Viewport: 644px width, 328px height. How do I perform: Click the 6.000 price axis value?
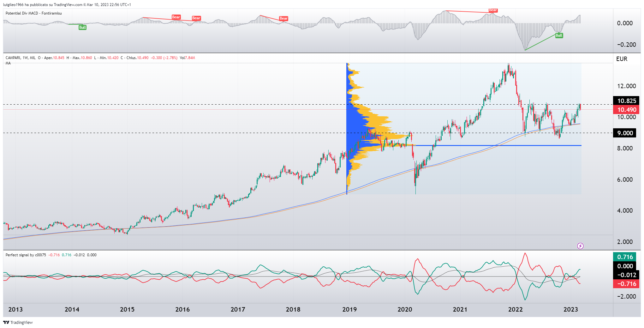tap(625, 179)
